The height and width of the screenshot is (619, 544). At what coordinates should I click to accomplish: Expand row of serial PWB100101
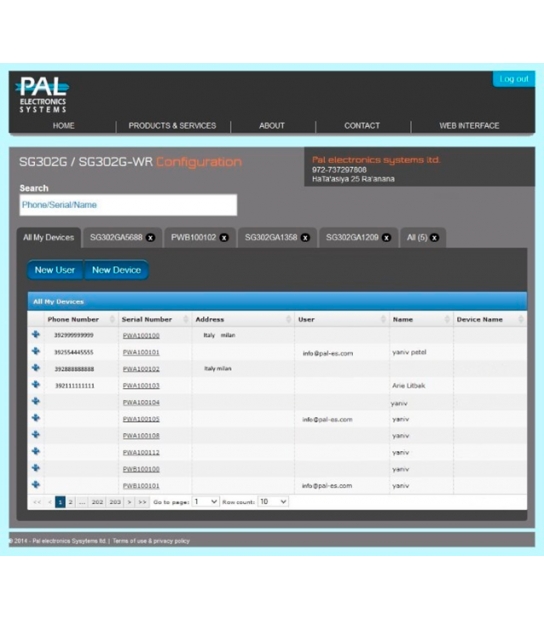(36, 484)
